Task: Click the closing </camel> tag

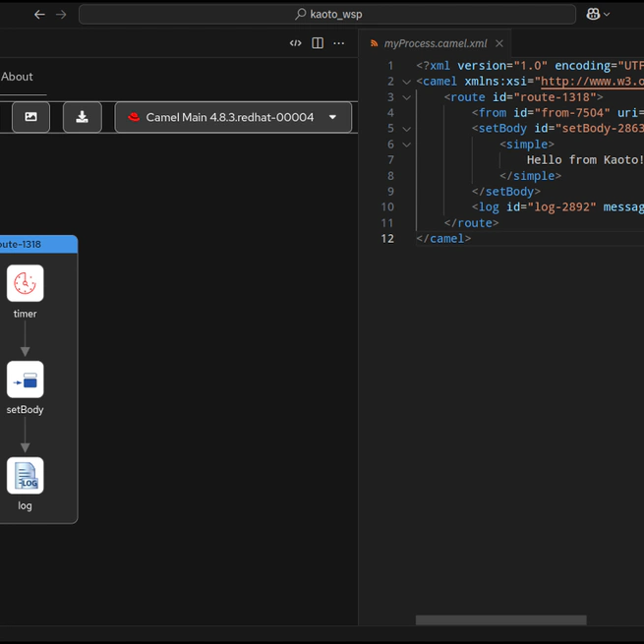Action: tap(443, 239)
